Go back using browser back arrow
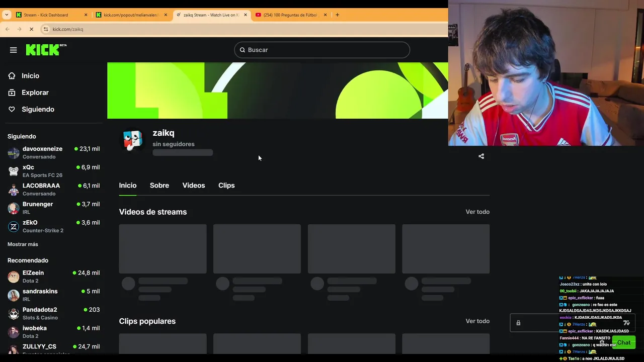The image size is (644, 362). pos(8,29)
